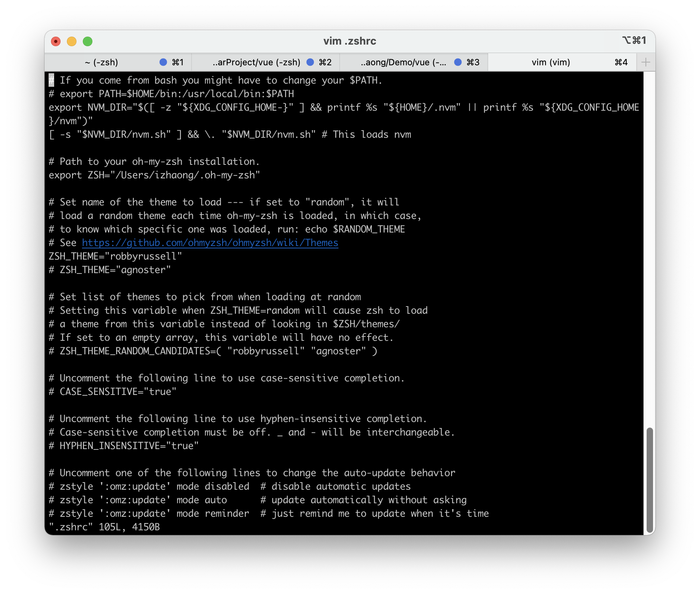Switch to the ..aong/Demo/vue tab

pos(414,62)
